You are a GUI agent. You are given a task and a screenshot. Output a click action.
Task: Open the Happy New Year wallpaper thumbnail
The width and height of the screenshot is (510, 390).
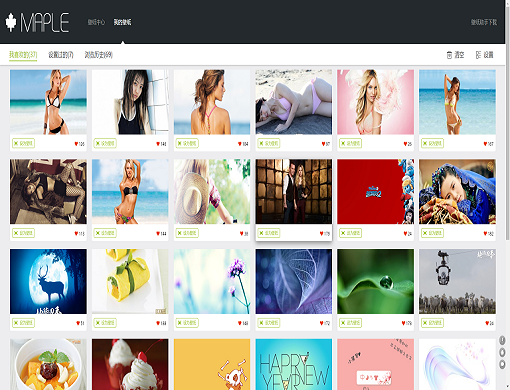(x=294, y=364)
